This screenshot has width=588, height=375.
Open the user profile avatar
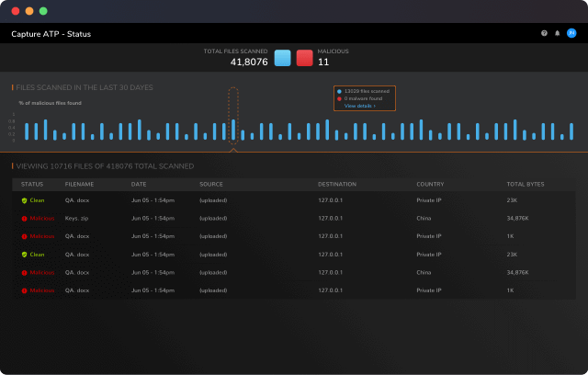click(x=571, y=33)
